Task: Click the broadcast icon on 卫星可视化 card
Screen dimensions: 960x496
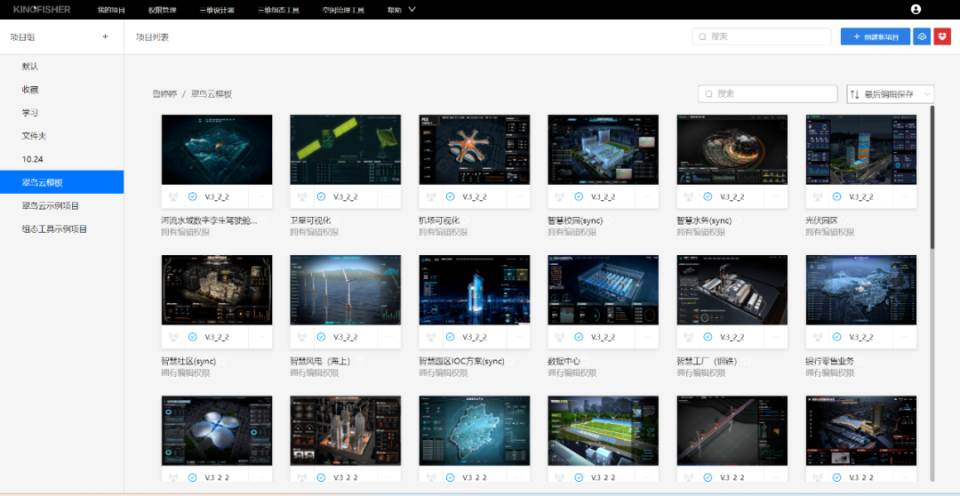Action: pyautogui.click(x=302, y=197)
